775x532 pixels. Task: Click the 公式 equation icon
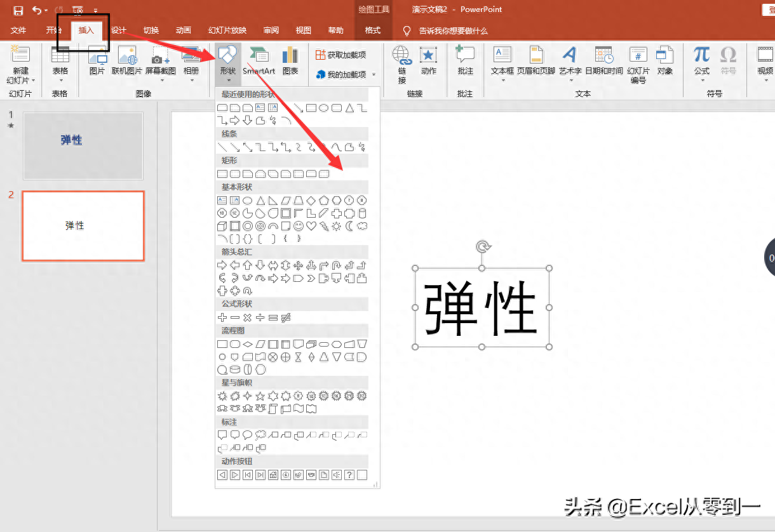701,60
